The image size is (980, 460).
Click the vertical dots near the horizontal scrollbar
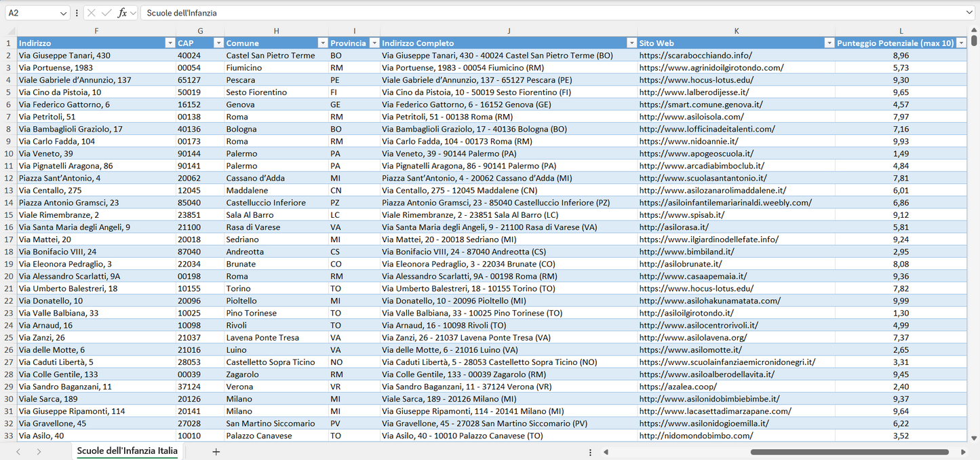(x=589, y=451)
